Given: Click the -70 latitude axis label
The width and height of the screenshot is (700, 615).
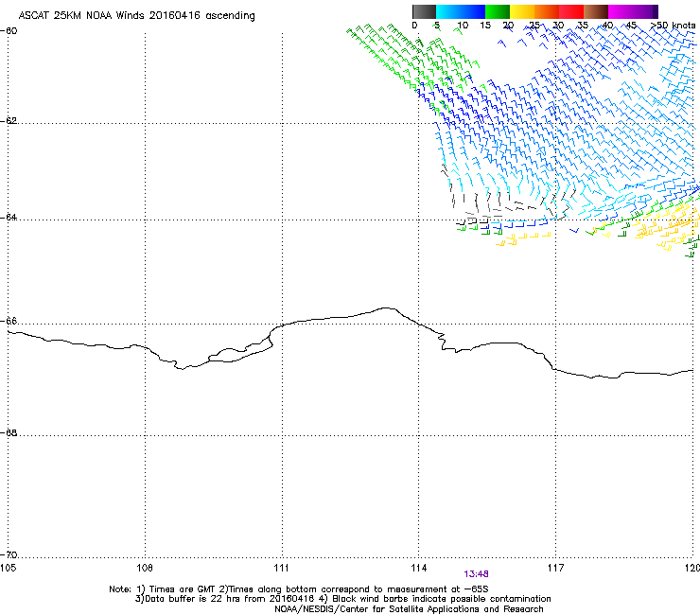Looking at the screenshot, I should coord(9,555).
